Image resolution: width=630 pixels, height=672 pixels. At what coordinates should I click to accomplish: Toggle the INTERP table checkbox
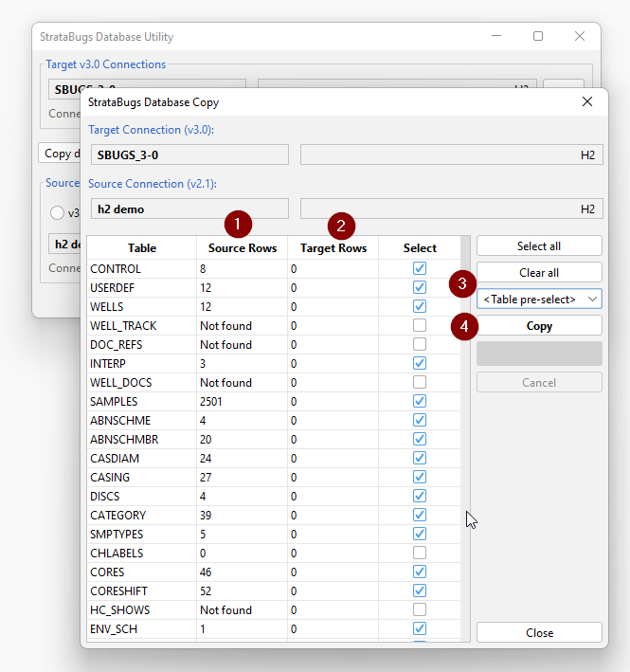(x=420, y=363)
